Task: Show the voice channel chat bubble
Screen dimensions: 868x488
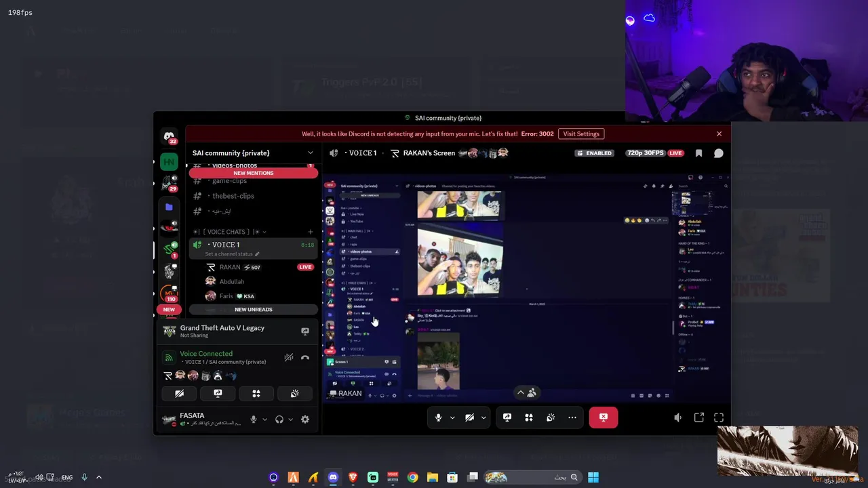Action: point(719,153)
